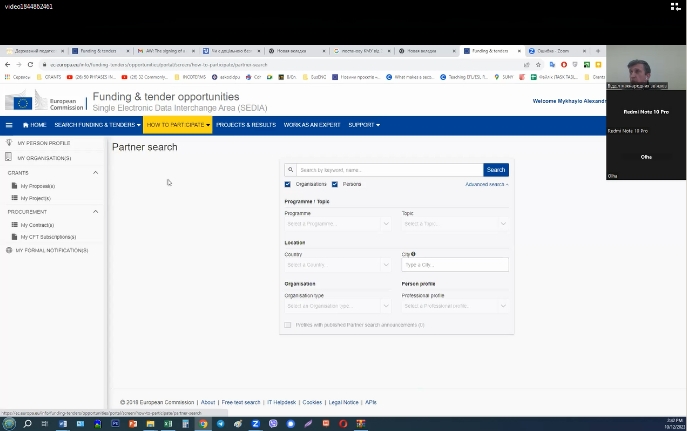Open the Topic dropdown
This screenshot has height=431, width=687.
(x=455, y=224)
